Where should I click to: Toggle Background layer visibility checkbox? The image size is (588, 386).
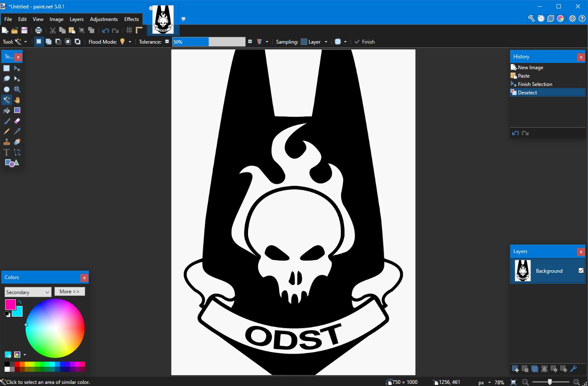point(581,271)
